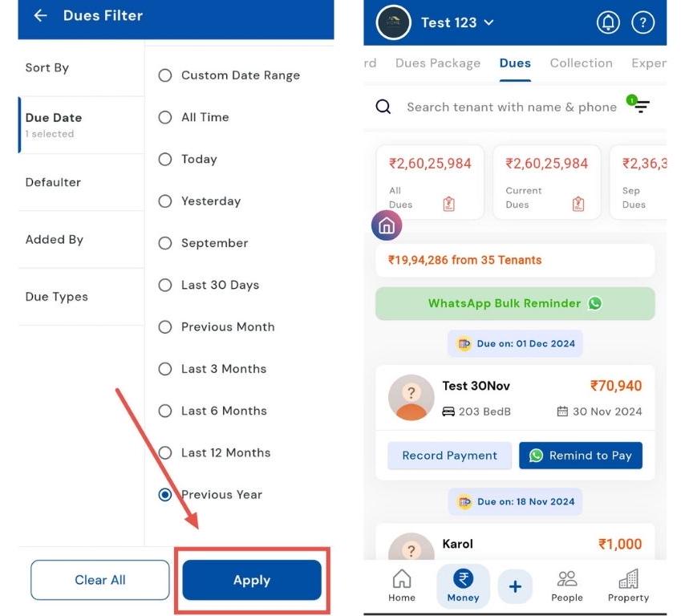
Task: Open People in bottom navigation
Action: click(x=566, y=585)
